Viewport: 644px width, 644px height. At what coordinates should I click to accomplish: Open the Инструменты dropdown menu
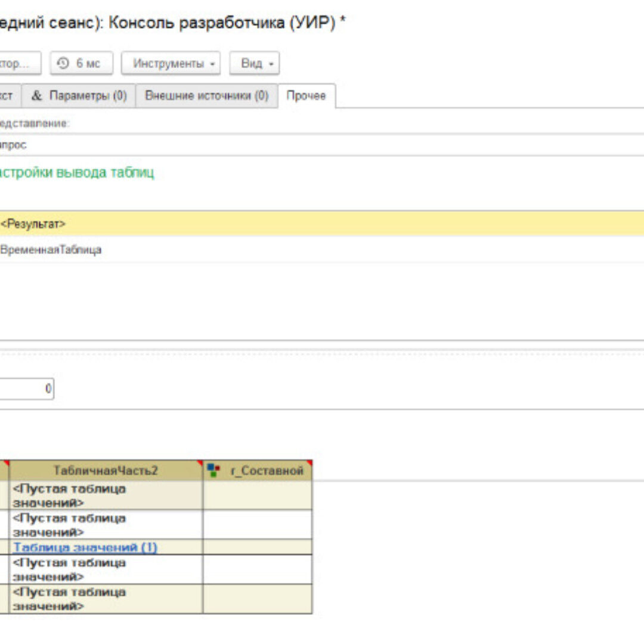click(x=171, y=63)
